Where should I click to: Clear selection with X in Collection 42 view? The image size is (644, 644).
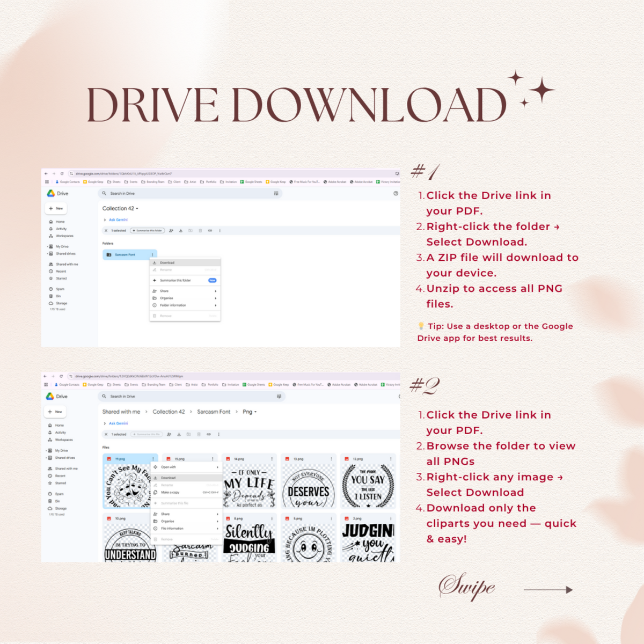coord(106,231)
